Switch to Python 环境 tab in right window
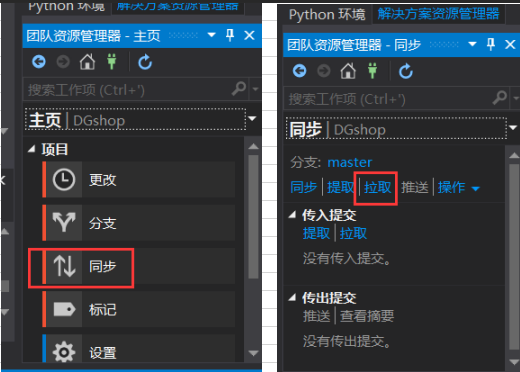Image resolution: width=520 pixels, height=372 pixels. coord(327,15)
